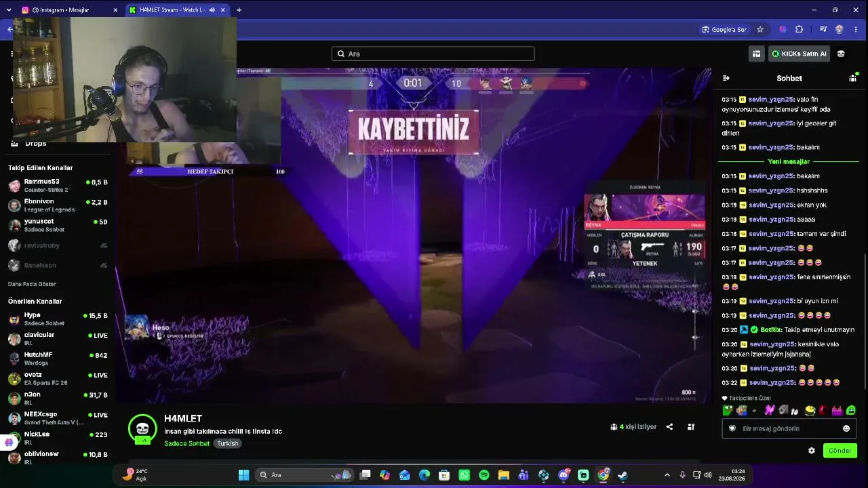Open ovotz recommended channel
Viewport: 868px width, 488px height.
pyautogui.click(x=58, y=378)
